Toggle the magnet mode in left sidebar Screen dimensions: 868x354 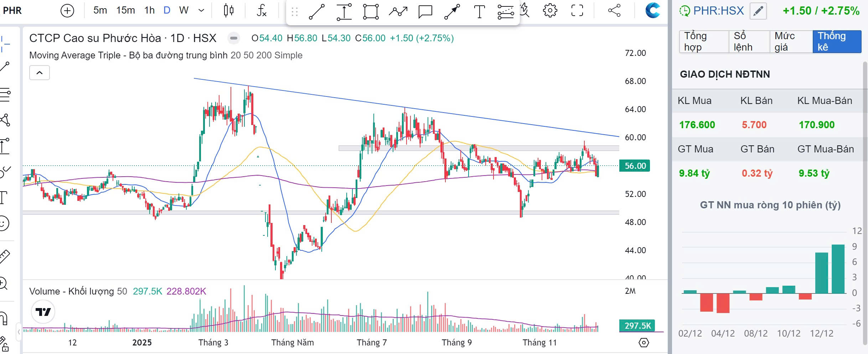[x=4, y=318]
